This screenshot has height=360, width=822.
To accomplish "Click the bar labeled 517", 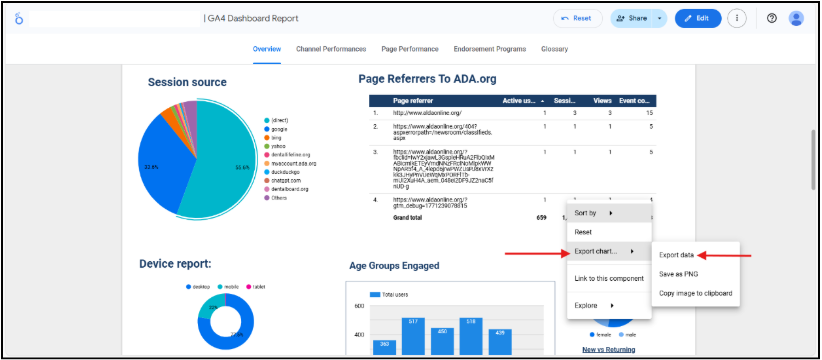I will 413,336.
